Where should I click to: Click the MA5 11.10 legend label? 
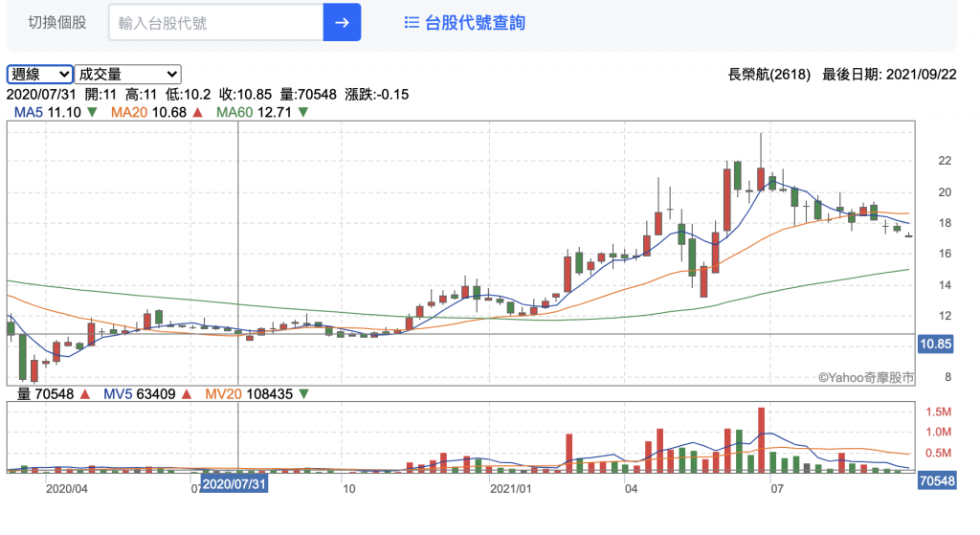tap(48, 113)
